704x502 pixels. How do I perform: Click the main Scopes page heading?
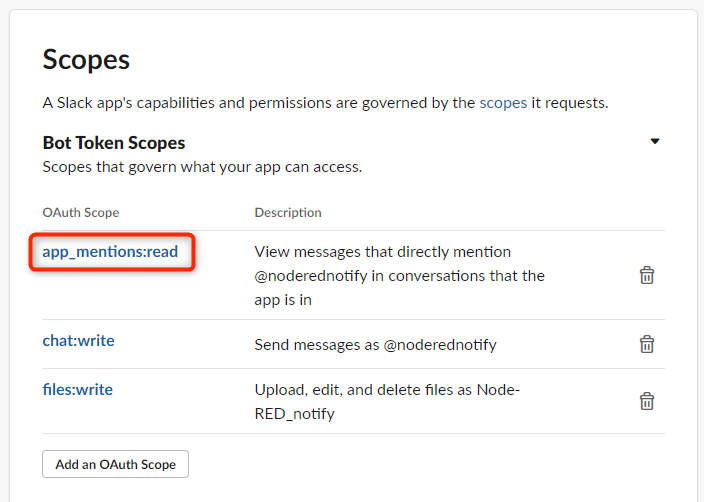[86, 59]
